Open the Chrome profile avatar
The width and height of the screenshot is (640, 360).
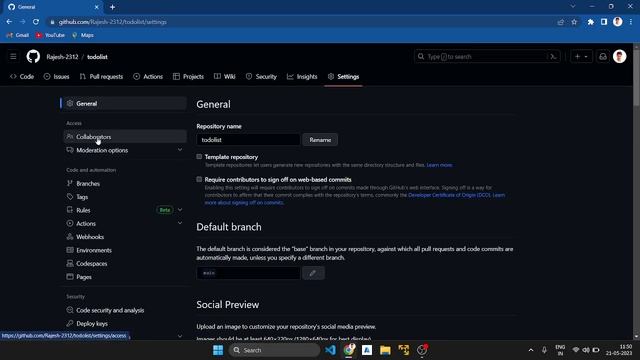(618, 22)
